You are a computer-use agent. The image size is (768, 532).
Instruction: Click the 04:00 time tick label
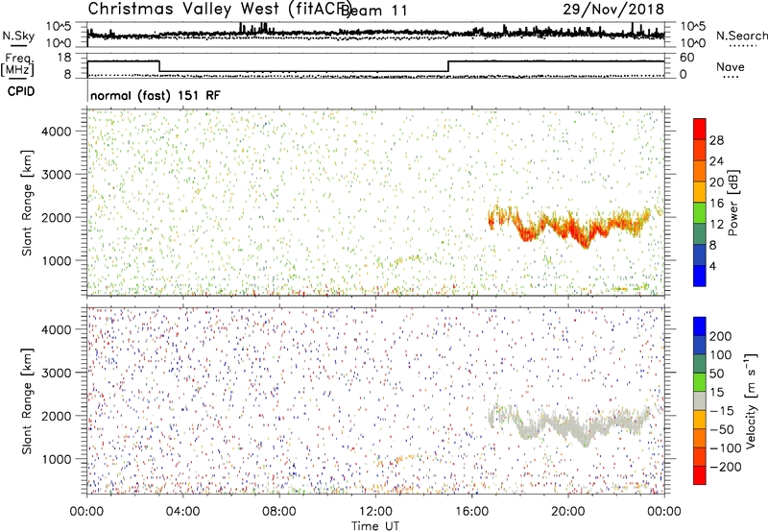click(x=182, y=512)
